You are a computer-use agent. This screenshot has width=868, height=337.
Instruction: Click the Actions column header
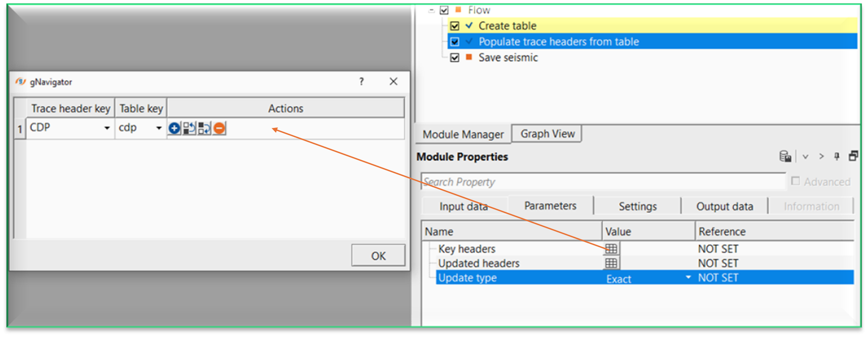pyautogui.click(x=286, y=109)
